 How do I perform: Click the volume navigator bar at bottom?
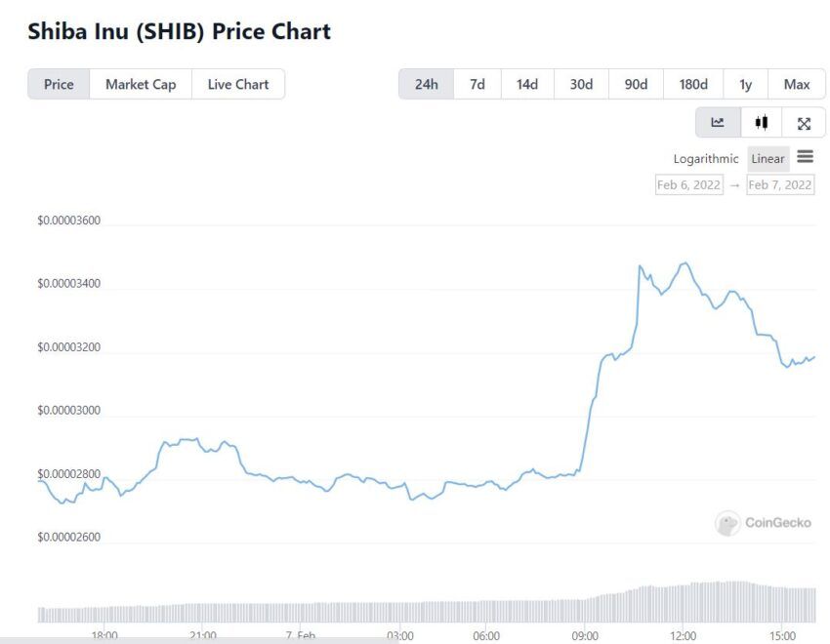pyautogui.click(x=427, y=602)
